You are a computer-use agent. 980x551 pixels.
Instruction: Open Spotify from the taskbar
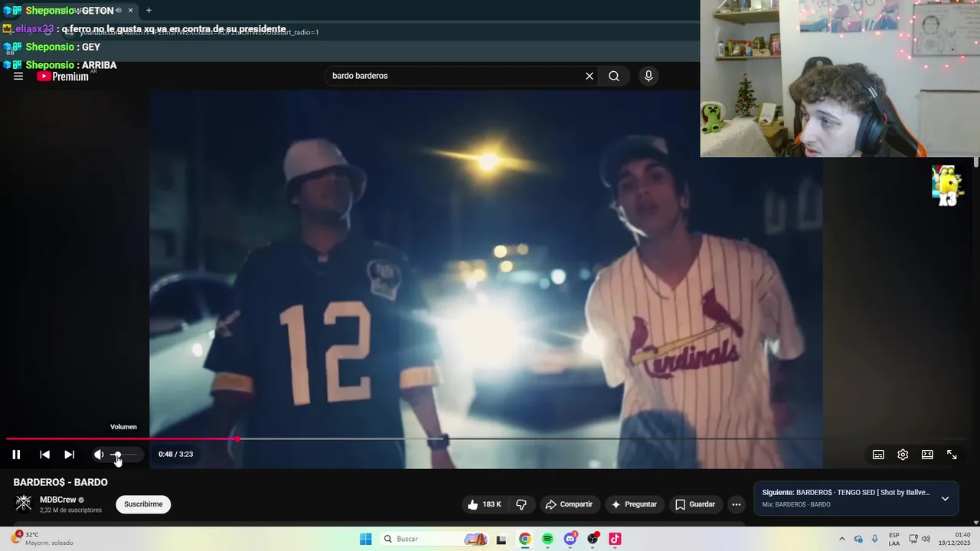tap(547, 539)
